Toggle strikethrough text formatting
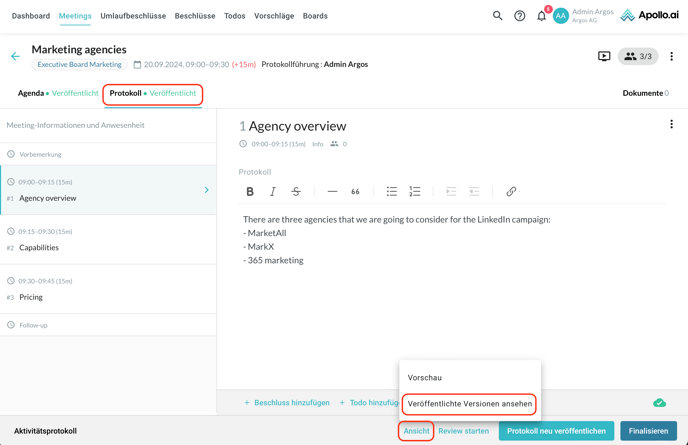The height and width of the screenshot is (445, 688). click(x=296, y=191)
